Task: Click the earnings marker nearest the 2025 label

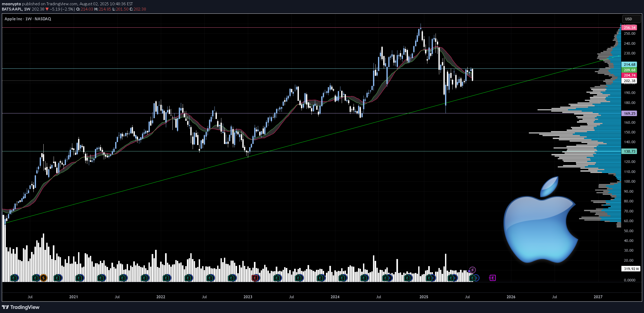Action: pyautogui.click(x=429, y=278)
